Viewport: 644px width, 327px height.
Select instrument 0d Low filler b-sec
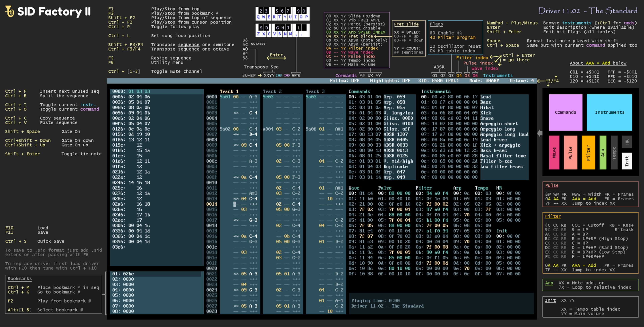(x=475, y=167)
